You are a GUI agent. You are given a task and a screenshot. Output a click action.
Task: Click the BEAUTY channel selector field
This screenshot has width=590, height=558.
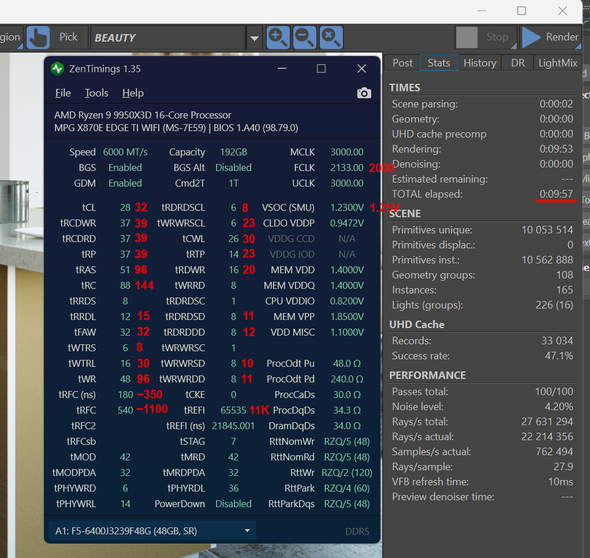(168, 38)
